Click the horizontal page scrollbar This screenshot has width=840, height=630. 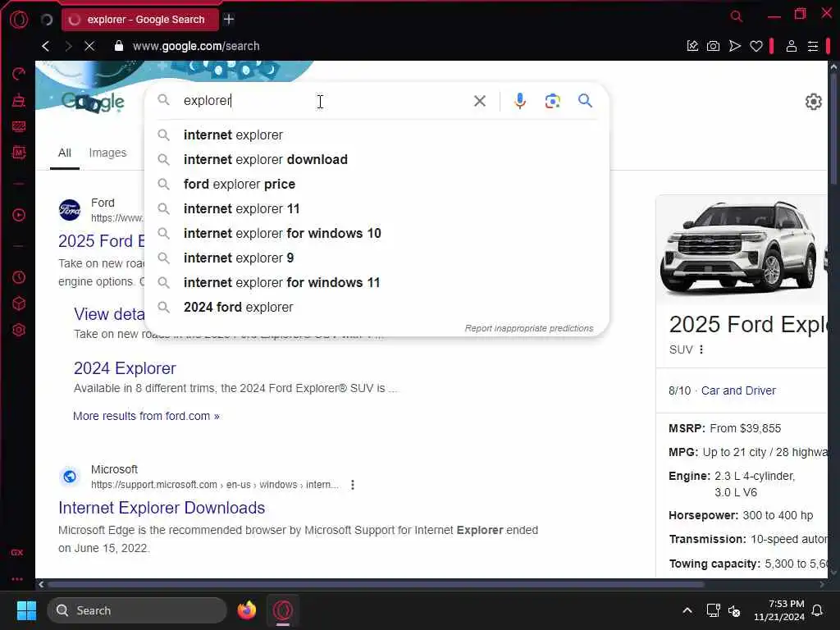pyautogui.click(x=375, y=584)
